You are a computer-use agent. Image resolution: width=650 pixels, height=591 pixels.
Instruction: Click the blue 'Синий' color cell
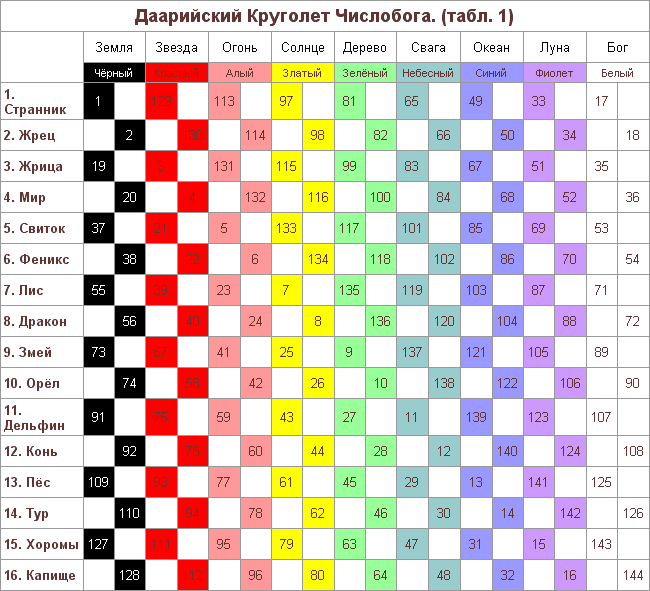click(x=492, y=73)
